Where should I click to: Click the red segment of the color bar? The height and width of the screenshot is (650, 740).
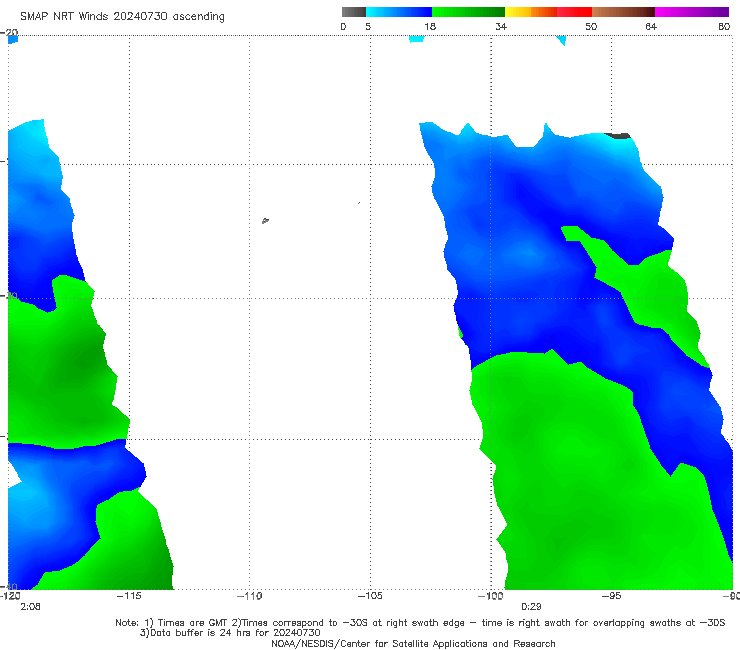(574, 12)
